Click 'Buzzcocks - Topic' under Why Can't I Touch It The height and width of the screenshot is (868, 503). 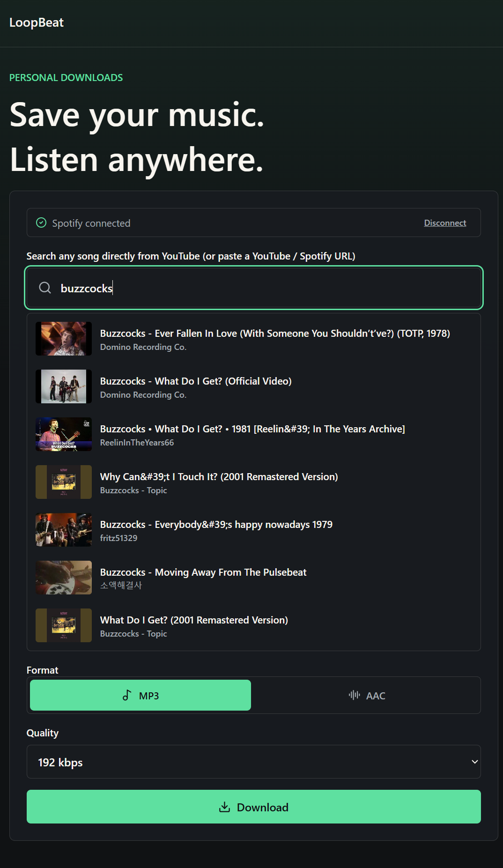point(133,490)
